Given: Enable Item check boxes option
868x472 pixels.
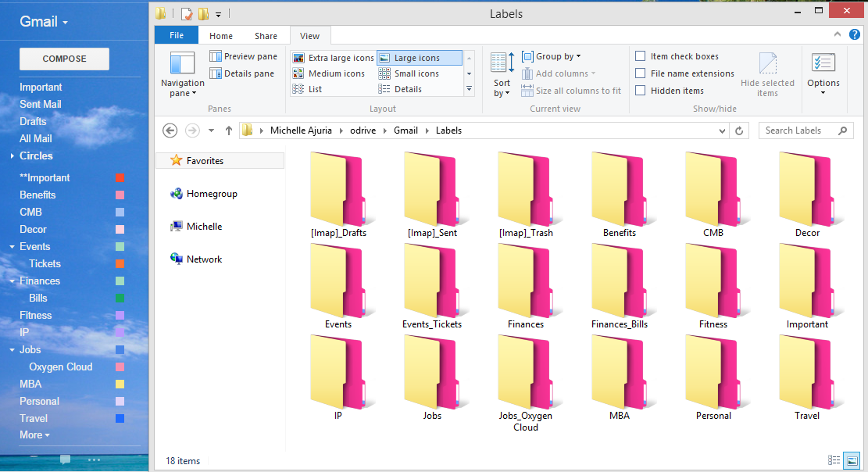Looking at the screenshot, I should (641, 56).
